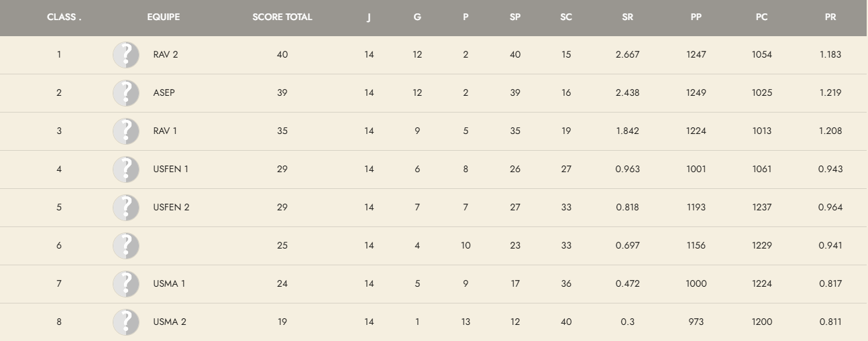Viewport: 868px width, 341px height.
Task: Click the CLASS. column header
Action: (x=64, y=17)
